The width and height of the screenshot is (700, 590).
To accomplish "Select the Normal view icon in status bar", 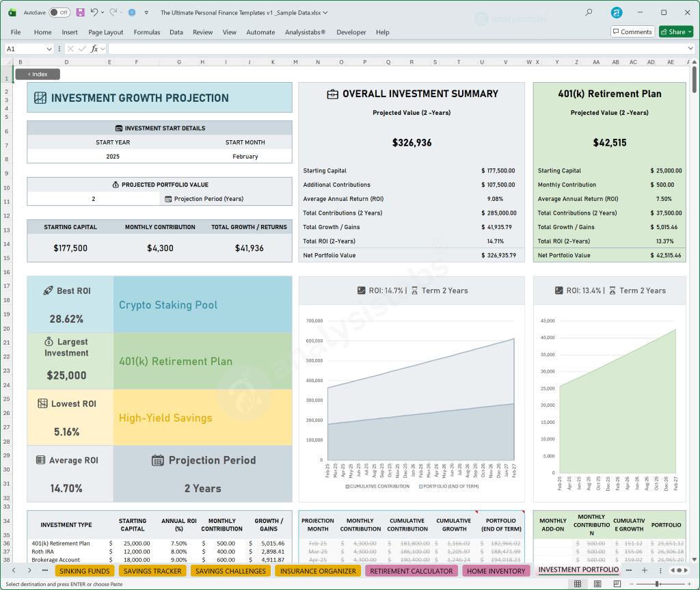I will [578, 582].
